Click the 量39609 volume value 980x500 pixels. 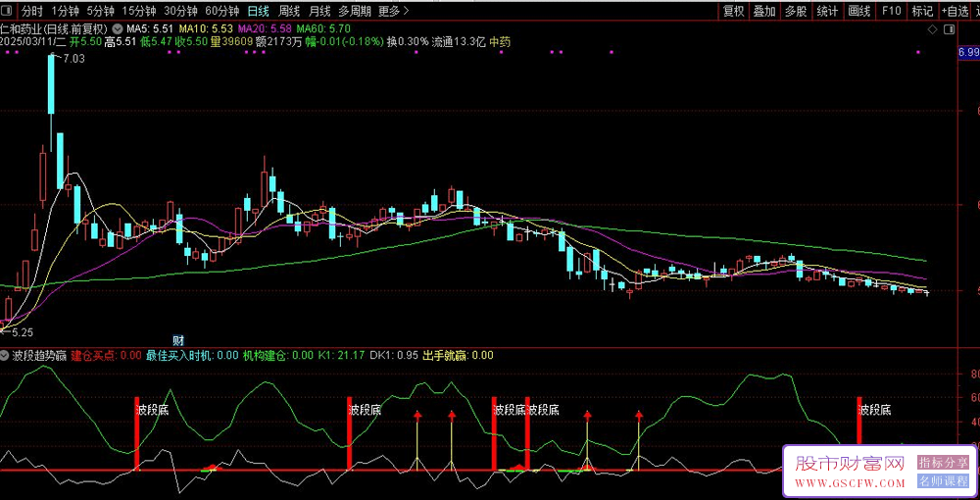click(x=230, y=42)
